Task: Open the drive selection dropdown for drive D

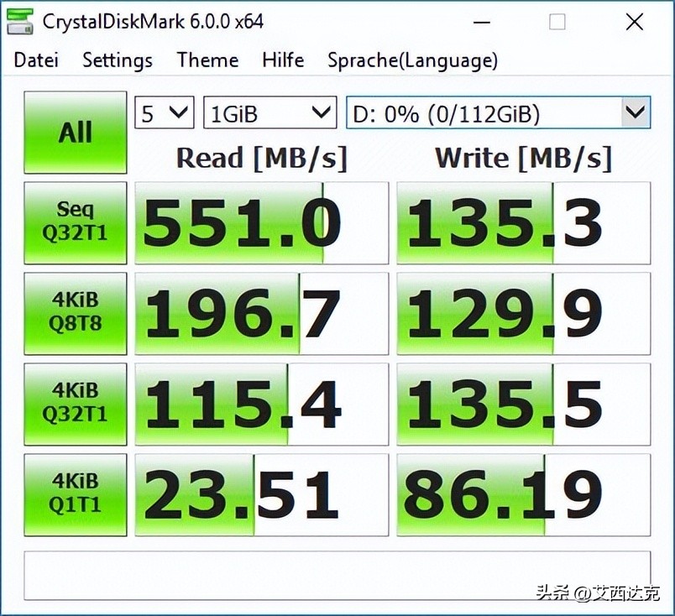Action: click(497, 112)
